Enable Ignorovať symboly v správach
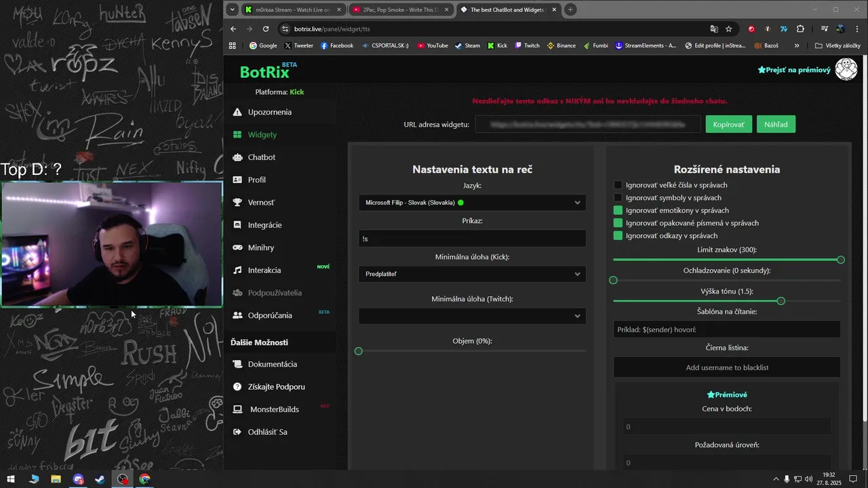 pyautogui.click(x=618, y=198)
